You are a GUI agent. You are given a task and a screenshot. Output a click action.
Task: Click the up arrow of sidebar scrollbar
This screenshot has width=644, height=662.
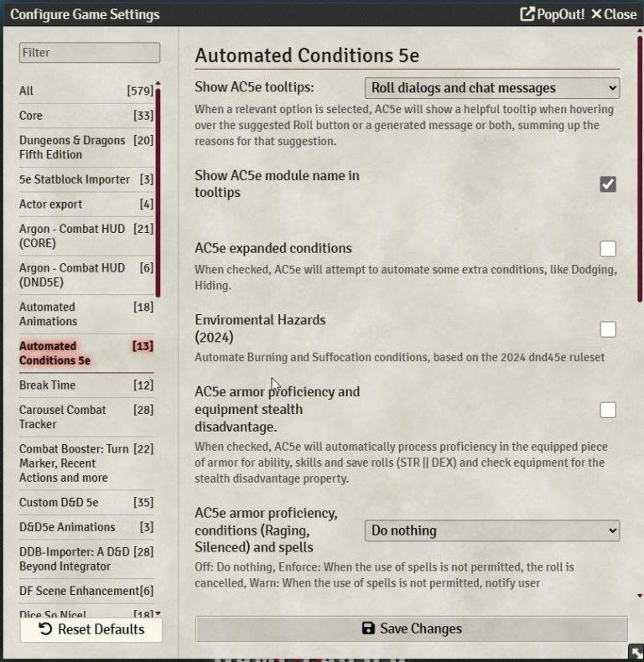[x=158, y=83]
